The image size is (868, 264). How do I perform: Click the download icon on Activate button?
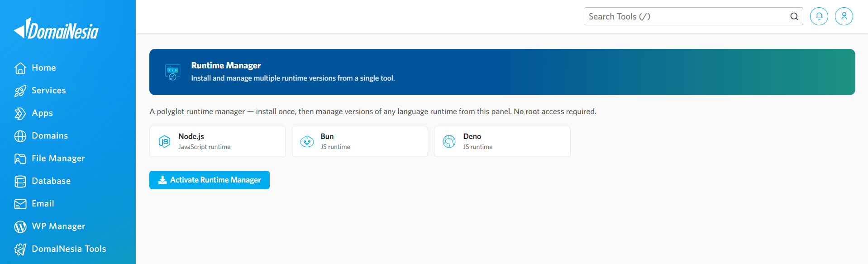[x=162, y=180]
